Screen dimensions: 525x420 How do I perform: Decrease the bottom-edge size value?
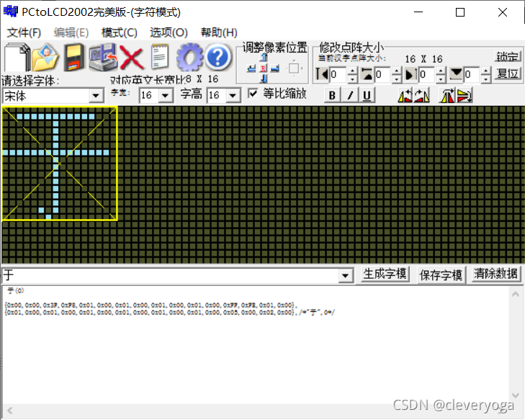(x=486, y=79)
